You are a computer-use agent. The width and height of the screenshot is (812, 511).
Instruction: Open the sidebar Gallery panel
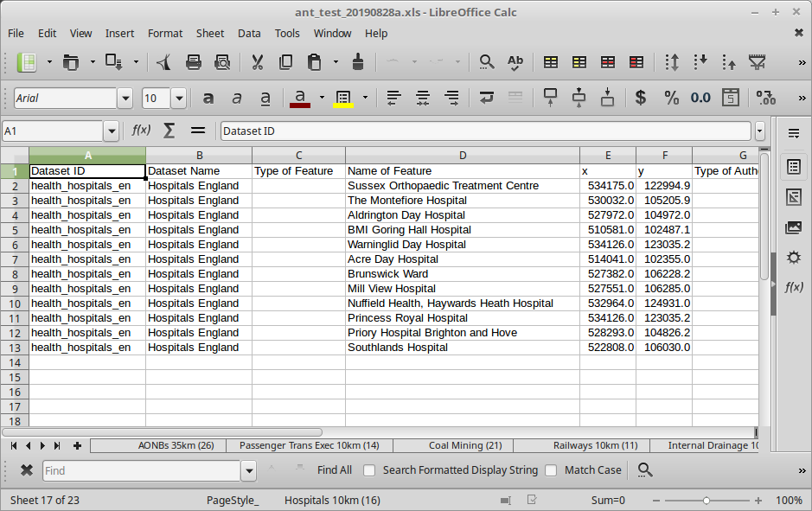coord(793,227)
